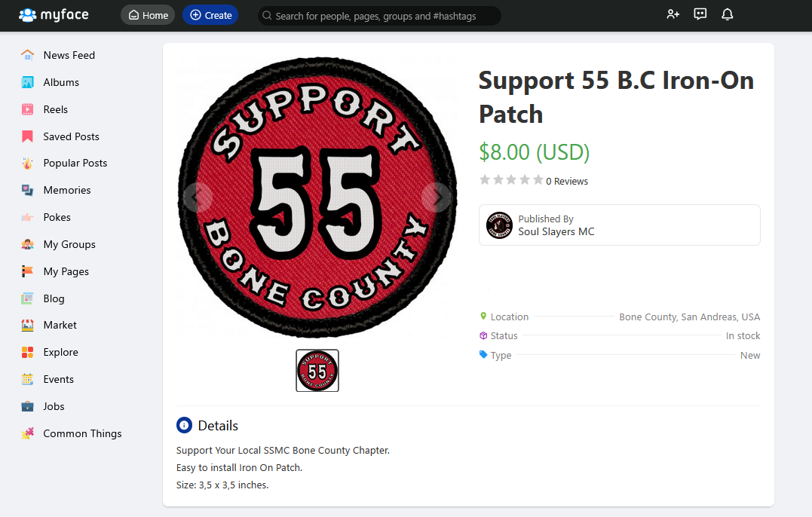The image size is (812, 517).
Task: Show the next product image
Action: coord(436,197)
